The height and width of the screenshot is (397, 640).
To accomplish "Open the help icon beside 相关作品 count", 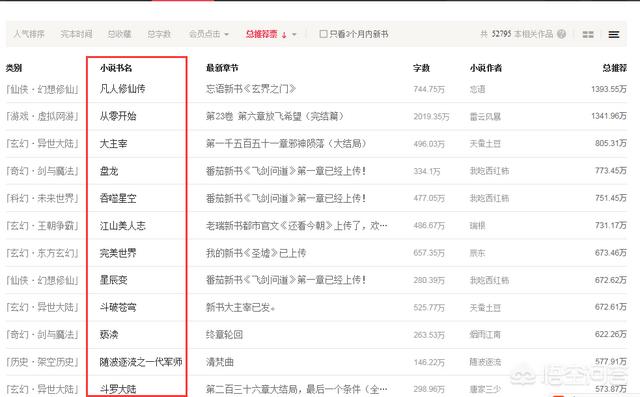I will (562, 34).
